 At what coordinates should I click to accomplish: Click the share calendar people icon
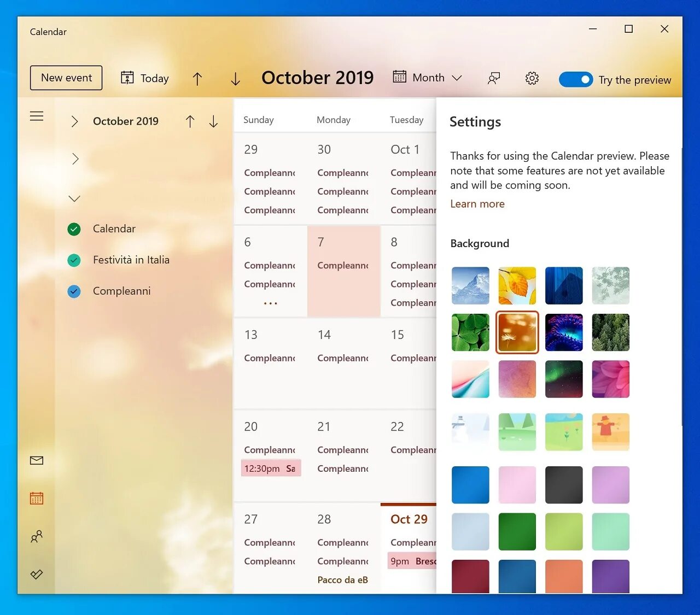pyautogui.click(x=494, y=78)
